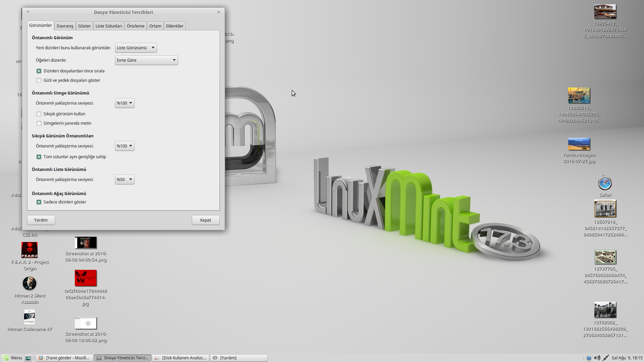Select the red cef2f404e17844448 jpg thumbnail

(86, 278)
